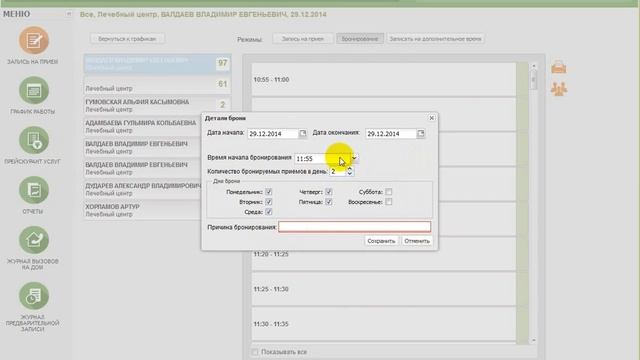This screenshot has width=640, height=360.
Task: Expand the Время начала бронирования dropdown
Action: coord(354,158)
